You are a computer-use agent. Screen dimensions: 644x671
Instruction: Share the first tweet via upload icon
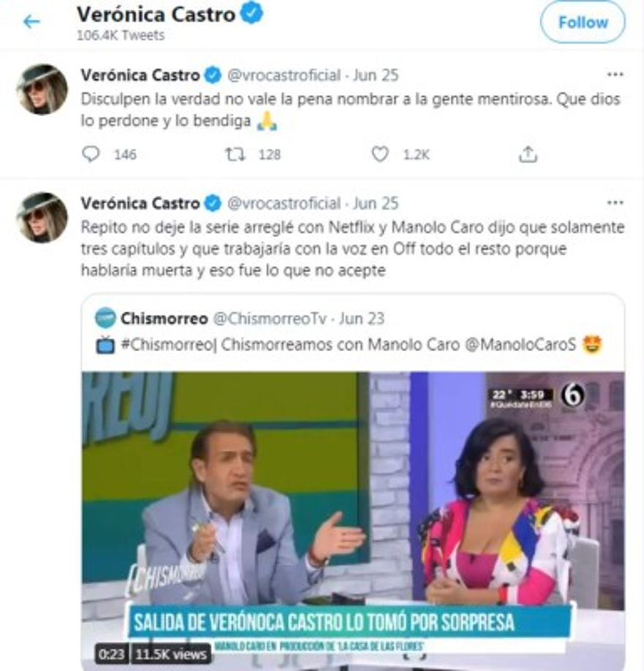coord(528,154)
